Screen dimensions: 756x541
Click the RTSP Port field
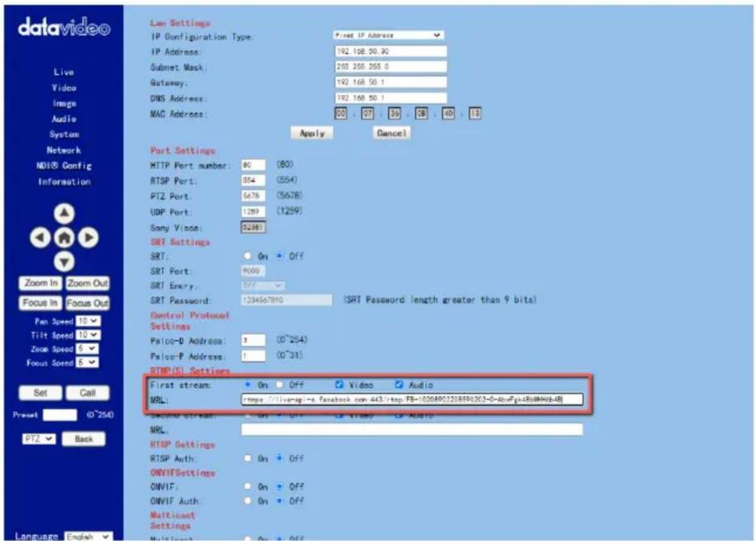[x=253, y=181]
